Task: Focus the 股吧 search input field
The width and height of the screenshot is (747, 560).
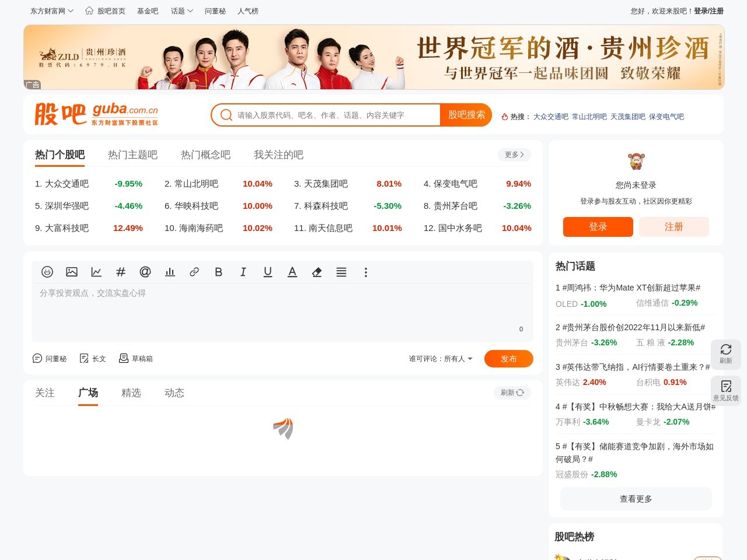Action: pyautogui.click(x=336, y=116)
